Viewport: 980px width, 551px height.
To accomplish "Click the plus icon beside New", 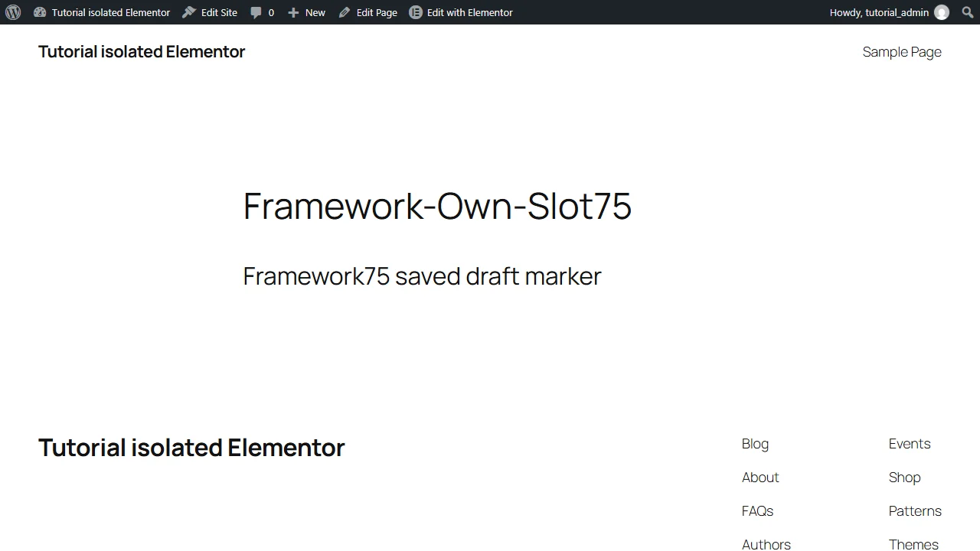I will pyautogui.click(x=293, y=13).
